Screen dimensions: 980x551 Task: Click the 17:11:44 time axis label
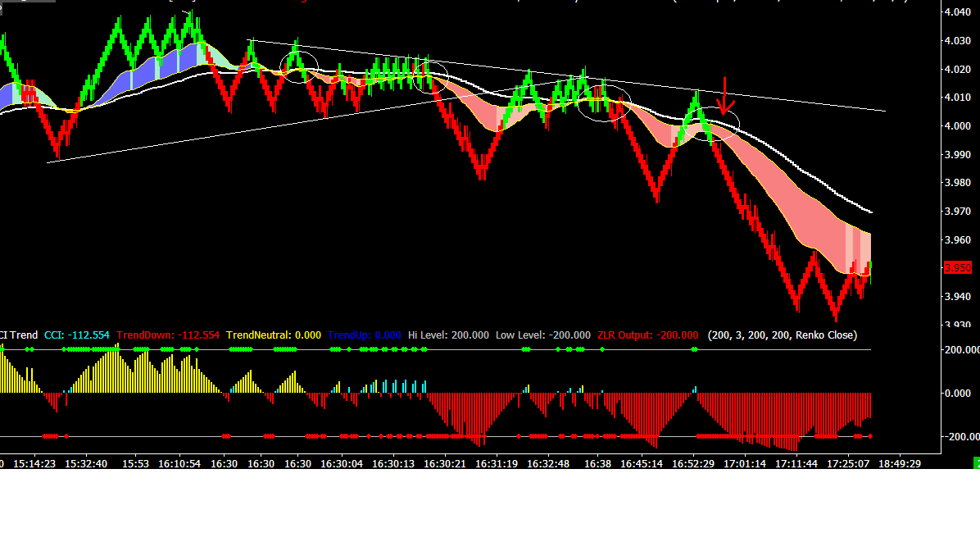(x=796, y=464)
